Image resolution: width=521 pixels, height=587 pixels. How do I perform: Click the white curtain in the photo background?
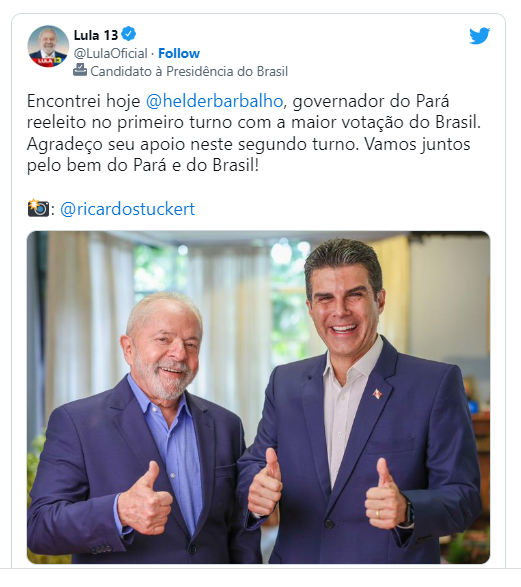pos(88,299)
